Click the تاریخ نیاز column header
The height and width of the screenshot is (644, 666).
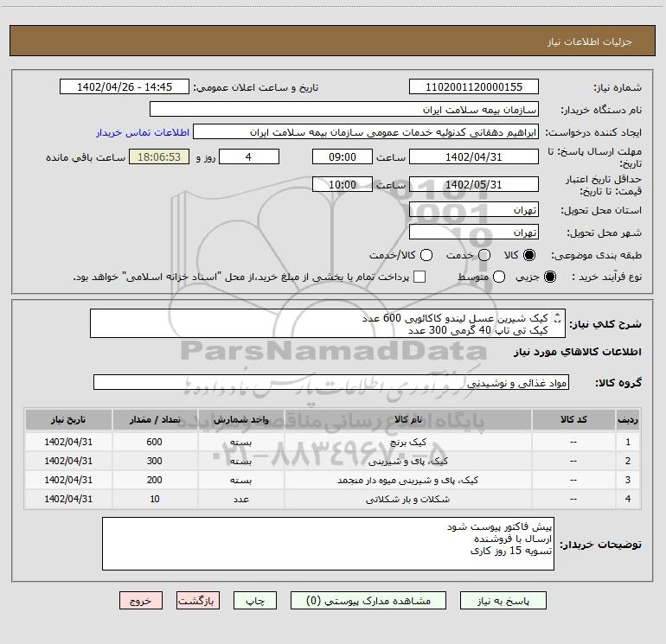[x=68, y=419]
